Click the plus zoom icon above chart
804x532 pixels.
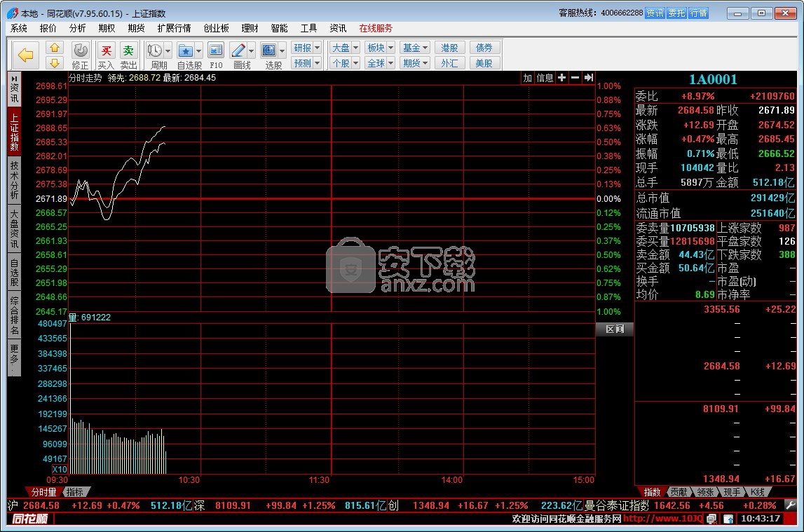point(562,77)
